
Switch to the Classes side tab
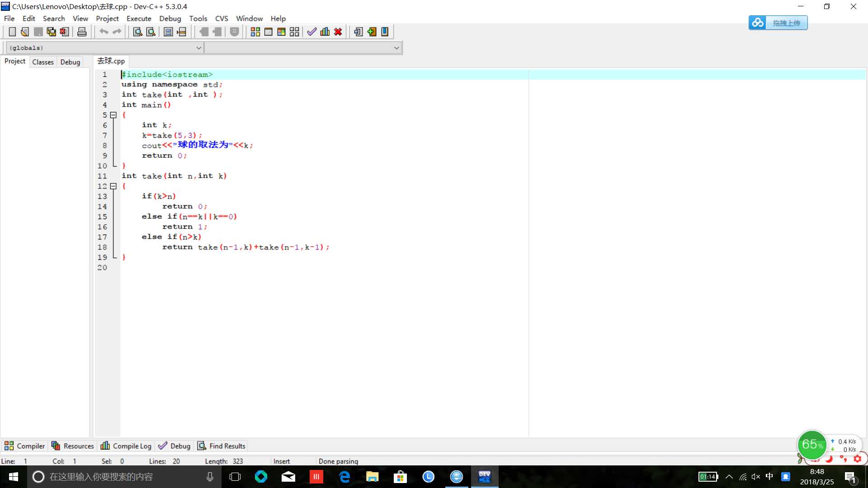coord(43,62)
